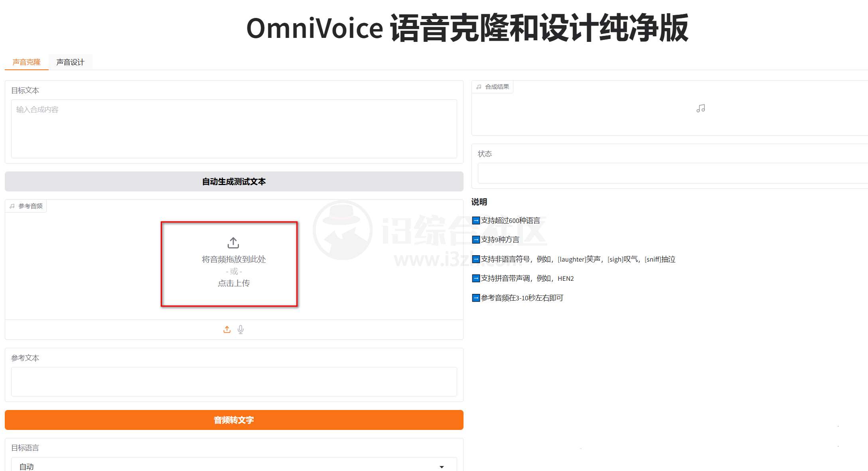
Task: Click the dropdown chevron next to 自动
Action: click(441, 465)
